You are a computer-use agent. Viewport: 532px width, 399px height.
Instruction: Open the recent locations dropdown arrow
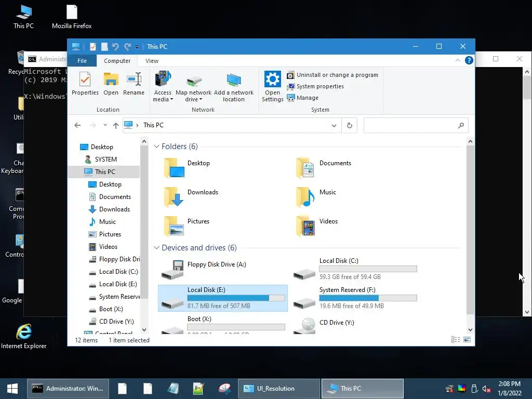pos(105,125)
